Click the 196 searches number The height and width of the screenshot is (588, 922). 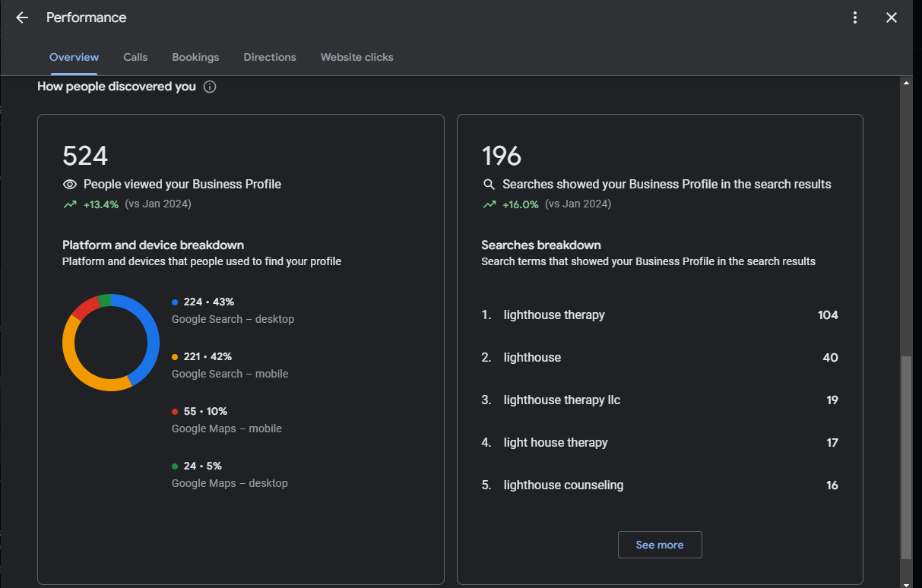(x=502, y=156)
